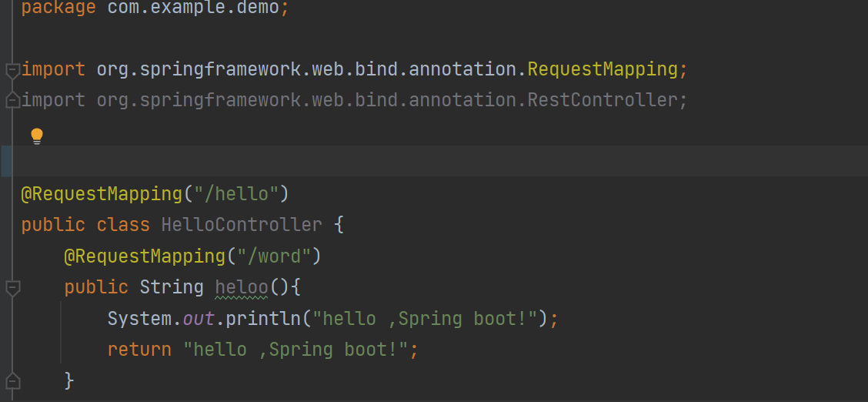Click the HelloController class name
Screen dimensions: 868x402
point(242,225)
